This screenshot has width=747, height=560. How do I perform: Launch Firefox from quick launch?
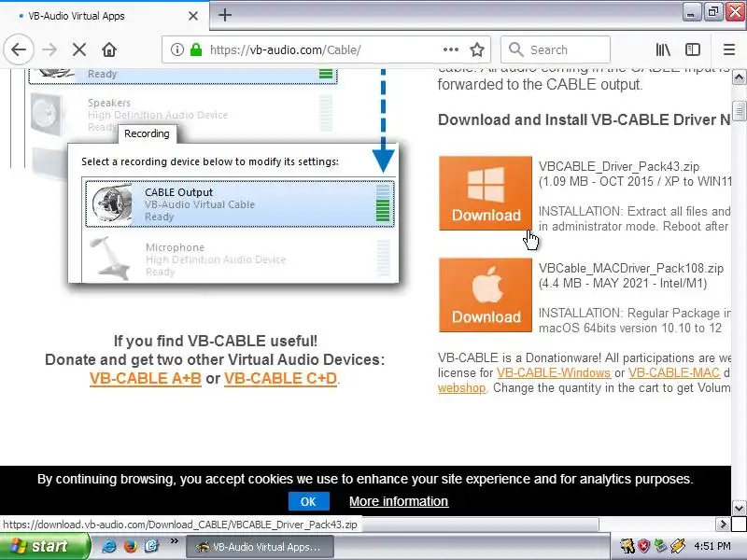(130, 546)
